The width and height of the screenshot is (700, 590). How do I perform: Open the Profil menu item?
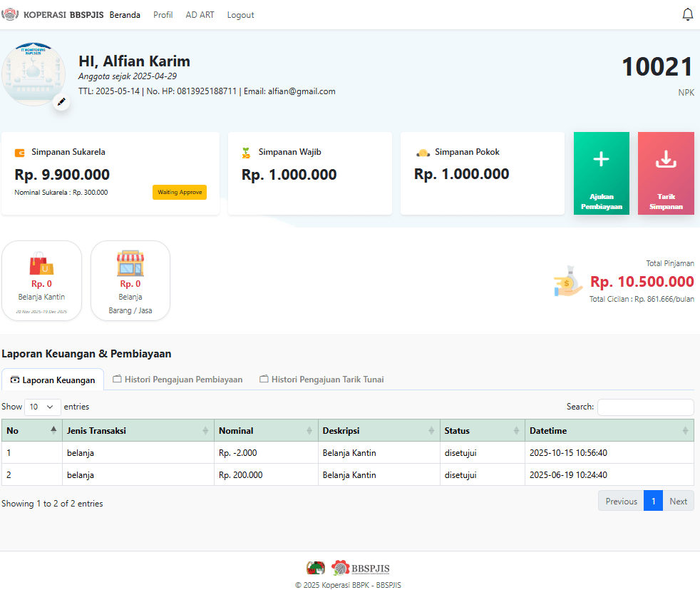pyautogui.click(x=163, y=15)
